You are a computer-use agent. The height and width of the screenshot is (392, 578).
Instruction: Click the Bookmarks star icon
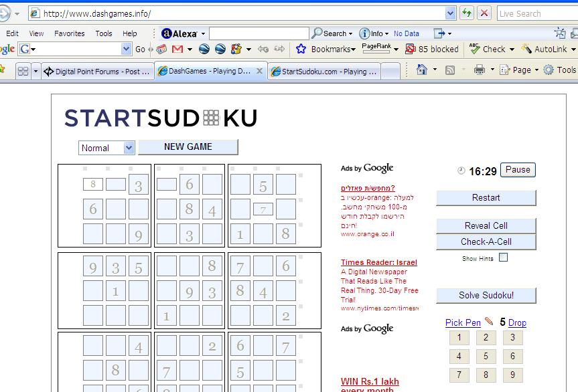301,49
